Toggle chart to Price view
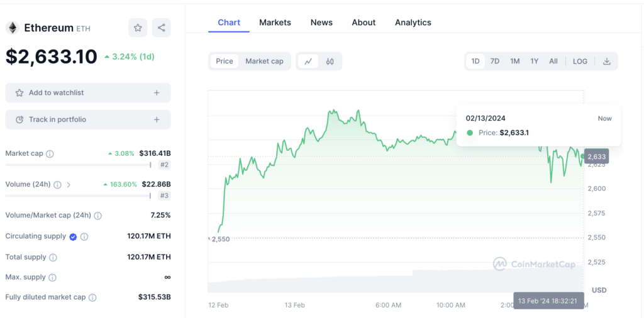The width and height of the screenshot is (644, 318). (x=225, y=61)
